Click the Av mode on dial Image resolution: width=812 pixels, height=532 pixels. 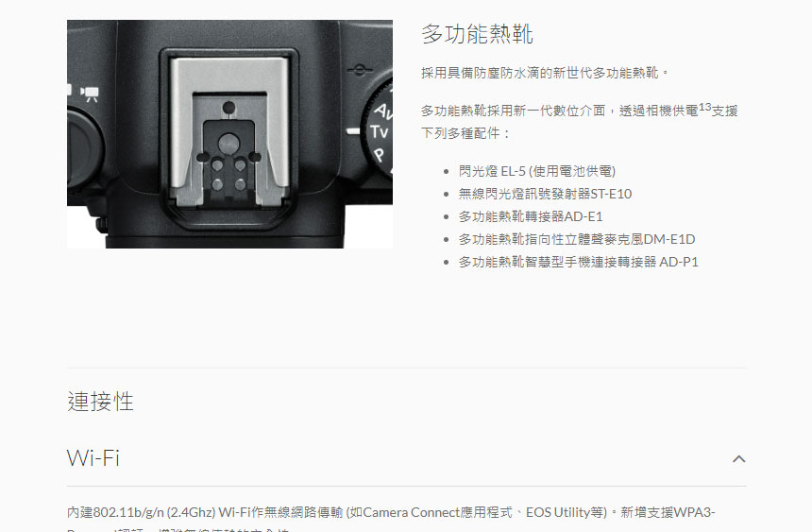tap(383, 111)
